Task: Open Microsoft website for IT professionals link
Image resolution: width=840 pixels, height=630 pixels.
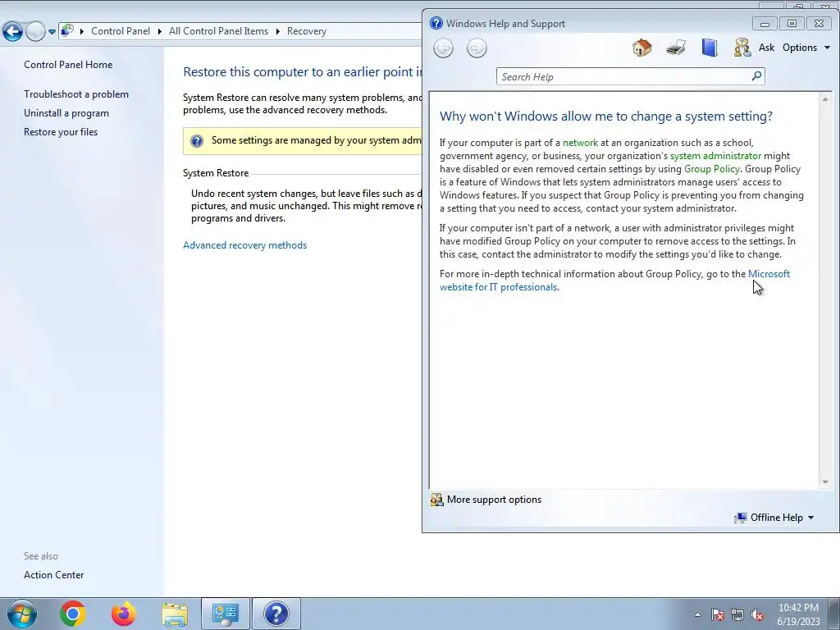Action: [x=499, y=287]
